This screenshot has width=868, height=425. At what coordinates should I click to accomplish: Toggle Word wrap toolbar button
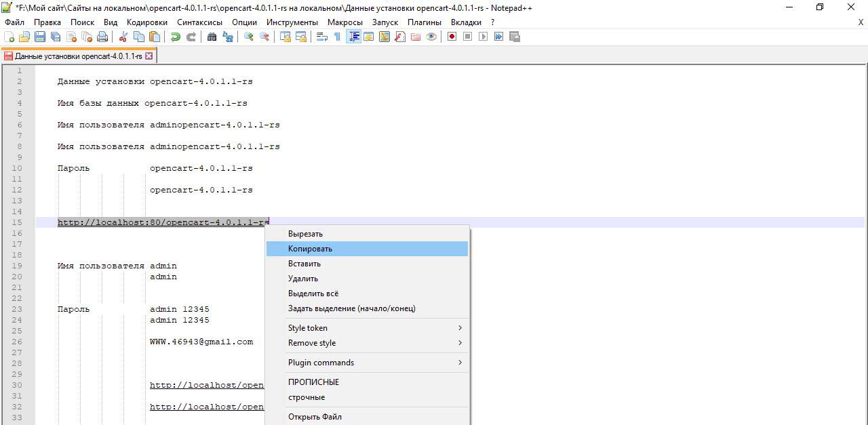tap(322, 37)
